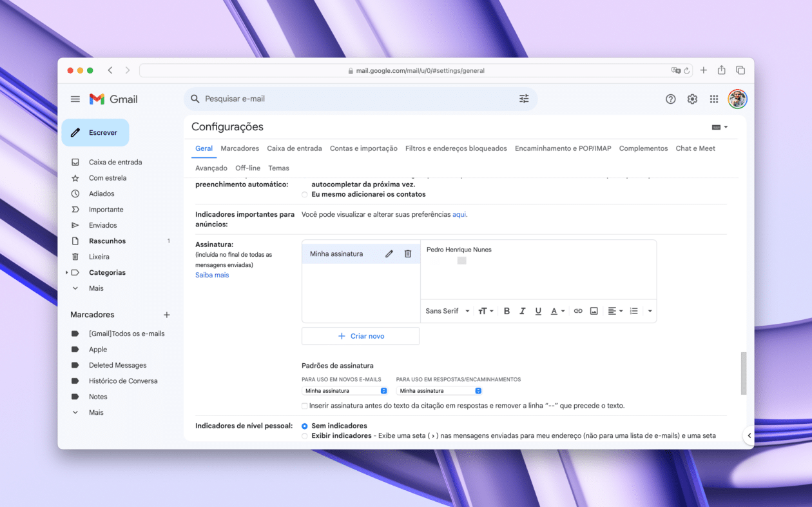The image size is (812, 507).
Task: Open the Contas e importação tab
Action: [x=363, y=148]
